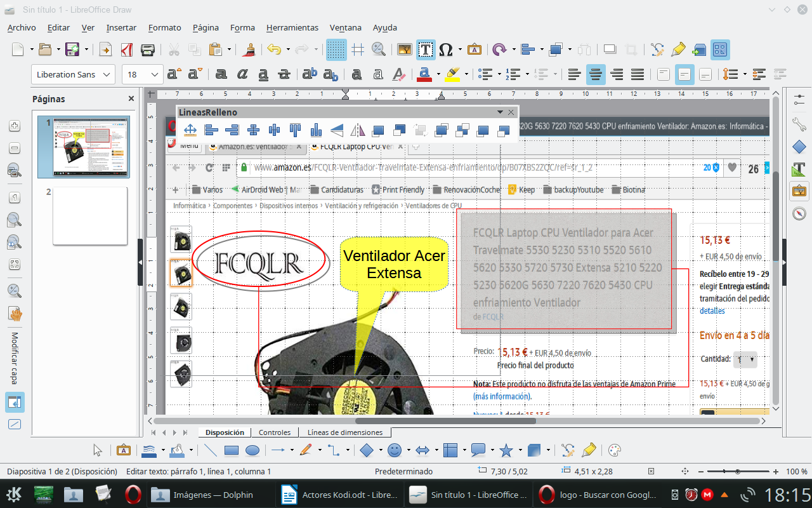Open the Archivo menu
Image resolution: width=812 pixels, height=508 pixels.
coord(22,27)
